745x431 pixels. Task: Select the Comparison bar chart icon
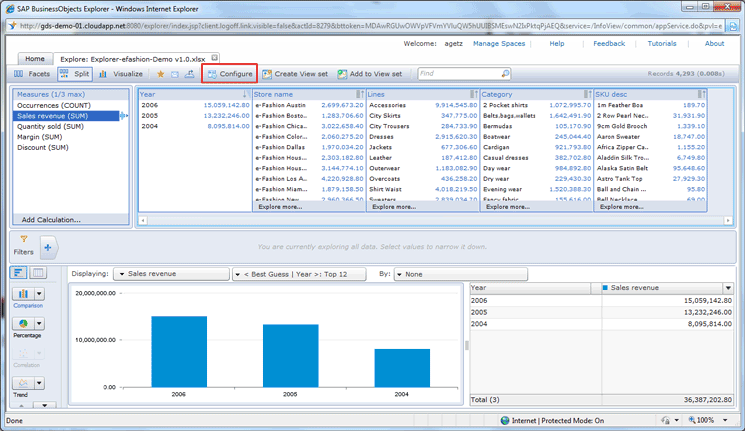point(23,294)
